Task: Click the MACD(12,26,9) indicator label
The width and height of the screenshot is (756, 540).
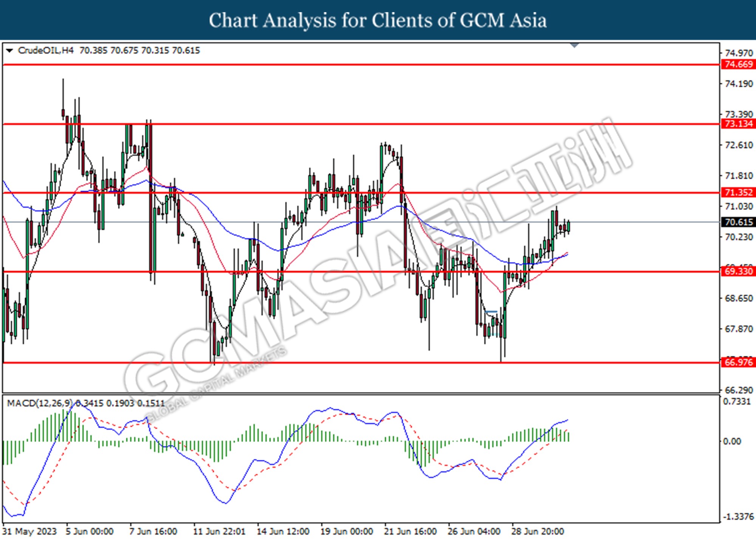Action: [x=39, y=403]
